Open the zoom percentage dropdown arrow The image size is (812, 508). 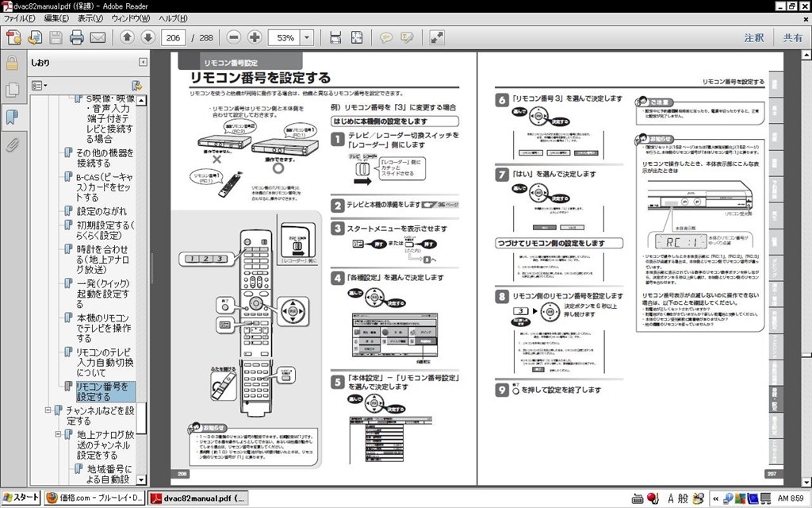pos(307,37)
